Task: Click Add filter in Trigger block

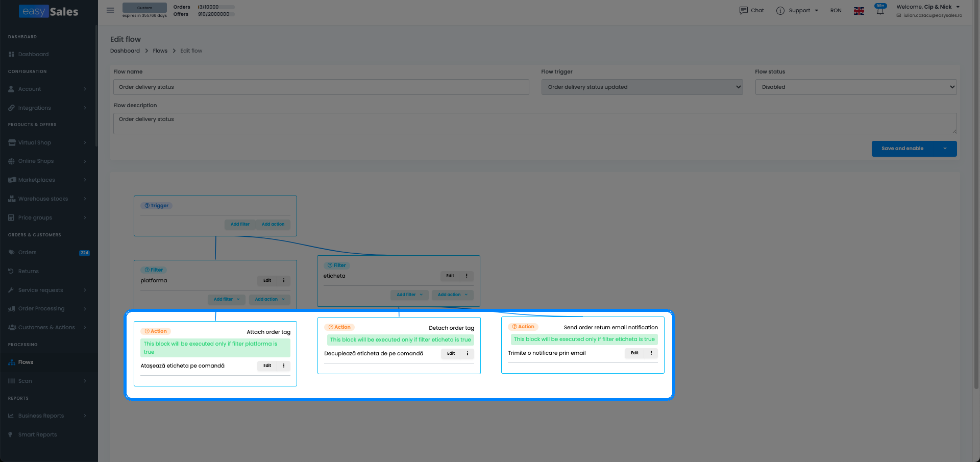Action: coord(240,224)
